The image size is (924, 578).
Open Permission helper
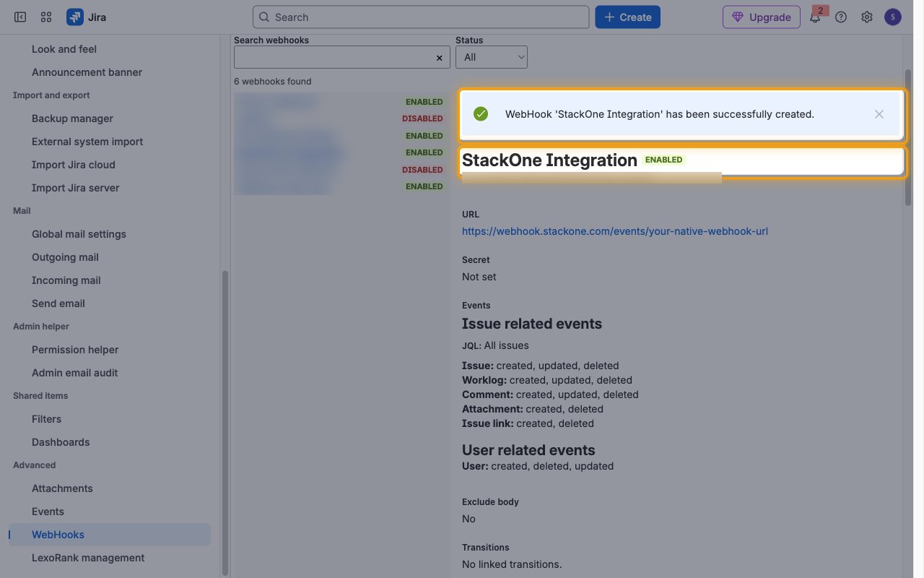pos(75,350)
